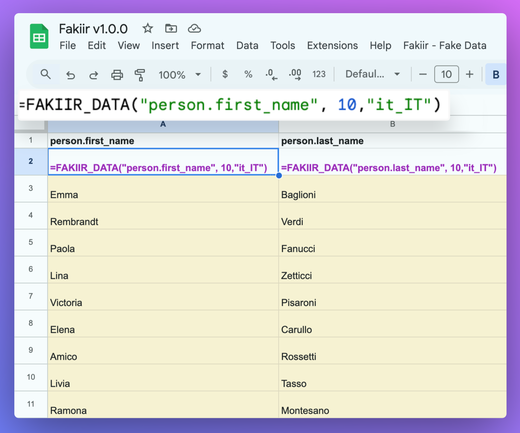Screen dimensions: 520x433
Task: Open the Format menu
Action: [207, 45]
